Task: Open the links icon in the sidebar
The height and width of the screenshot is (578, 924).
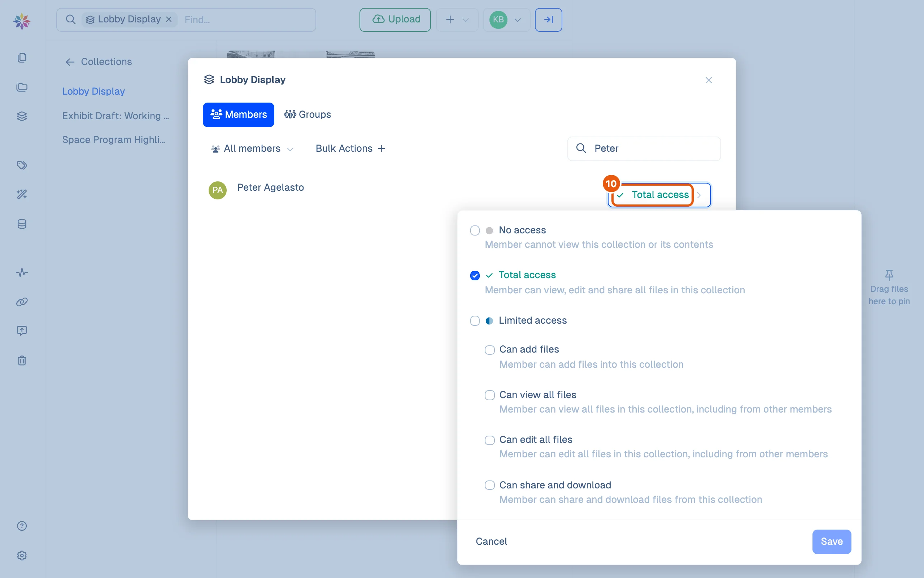Action: [x=22, y=302]
